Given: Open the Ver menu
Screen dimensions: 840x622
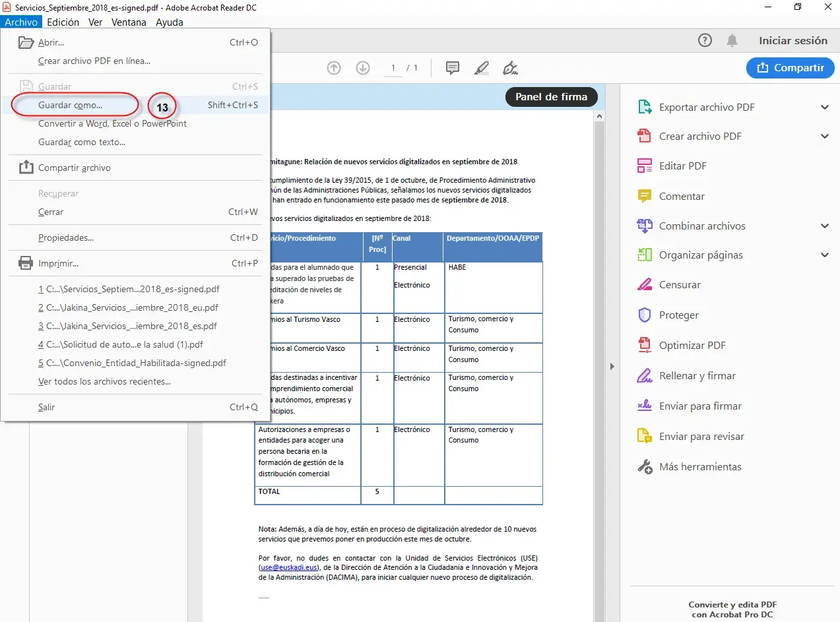Looking at the screenshot, I should point(96,22).
